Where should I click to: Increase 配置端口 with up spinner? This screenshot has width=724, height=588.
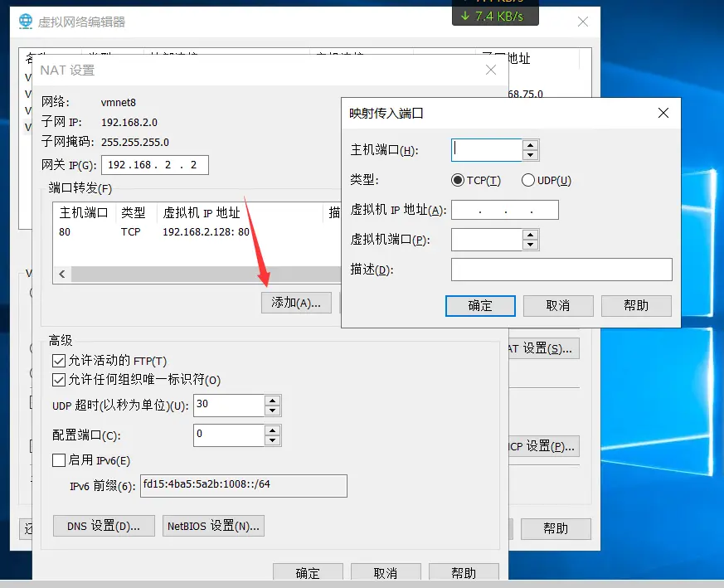272,430
